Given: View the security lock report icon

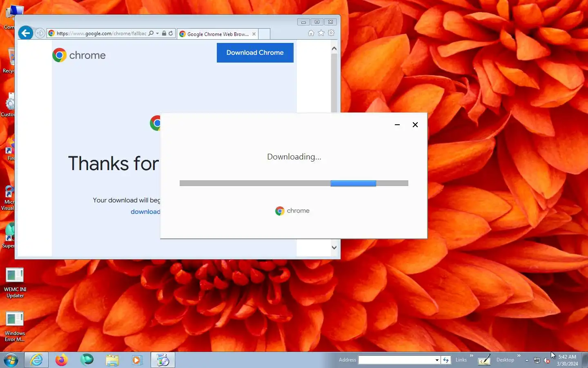Looking at the screenshot, I should tap(164, 34).
